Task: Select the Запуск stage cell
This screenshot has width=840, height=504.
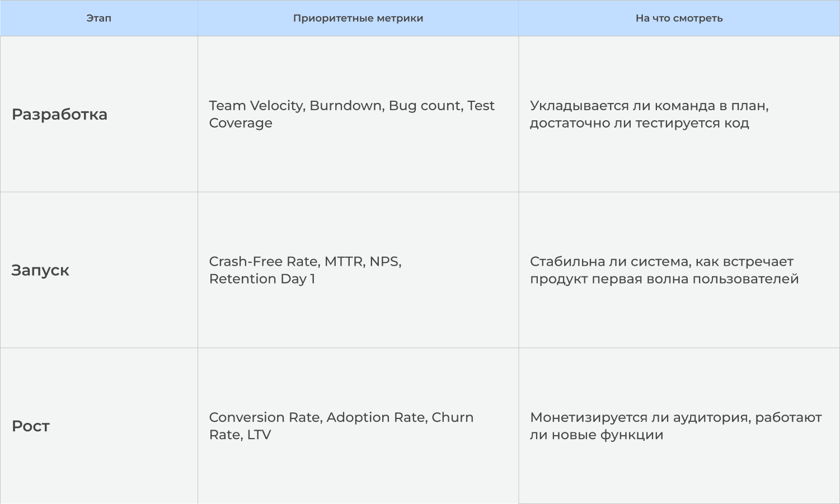Action: (99, 270)
